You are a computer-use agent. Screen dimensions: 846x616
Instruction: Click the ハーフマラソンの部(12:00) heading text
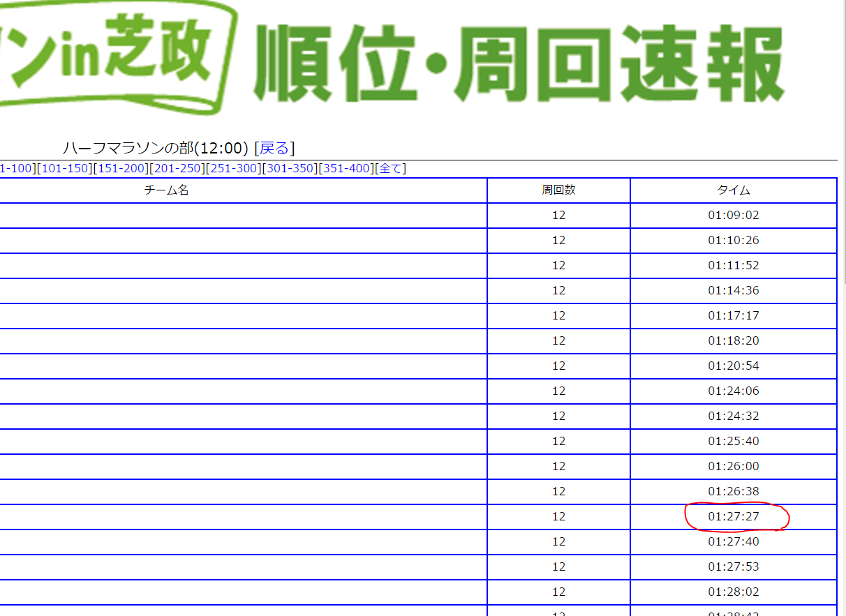[156, 148]
